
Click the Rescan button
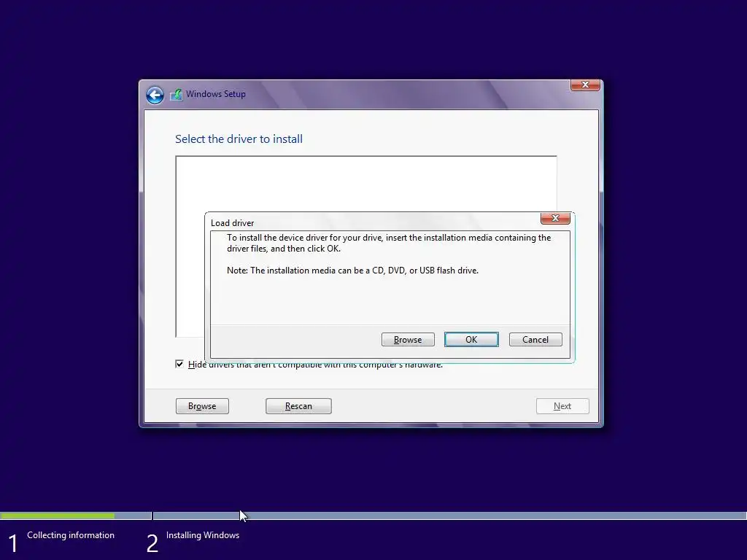(x=298, y=406)
